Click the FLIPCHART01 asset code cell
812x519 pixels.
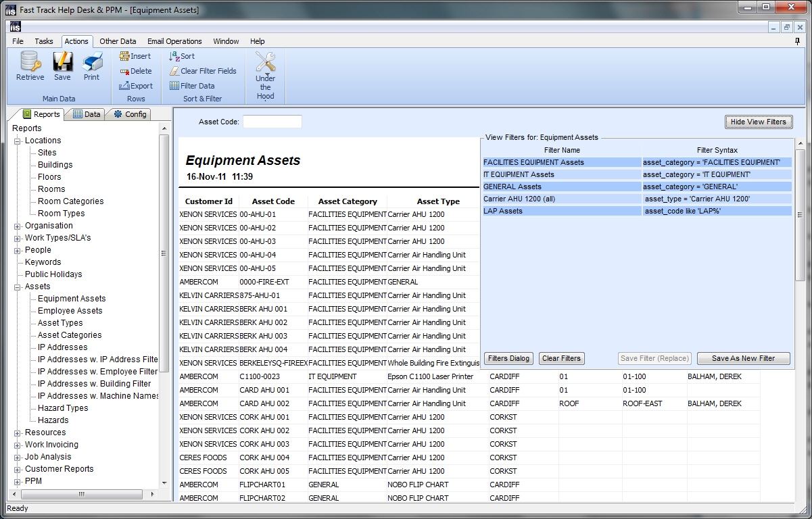(273, 485)
